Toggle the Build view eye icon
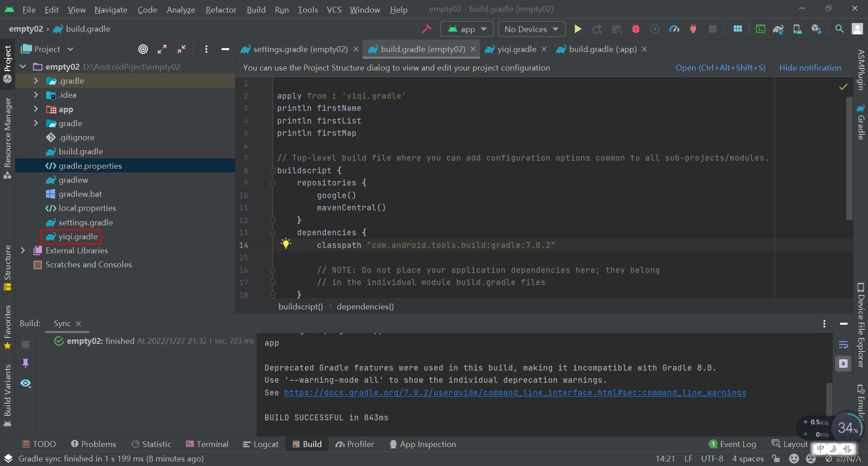This screenshot has height=466, width=868. [x=26, y=384]
